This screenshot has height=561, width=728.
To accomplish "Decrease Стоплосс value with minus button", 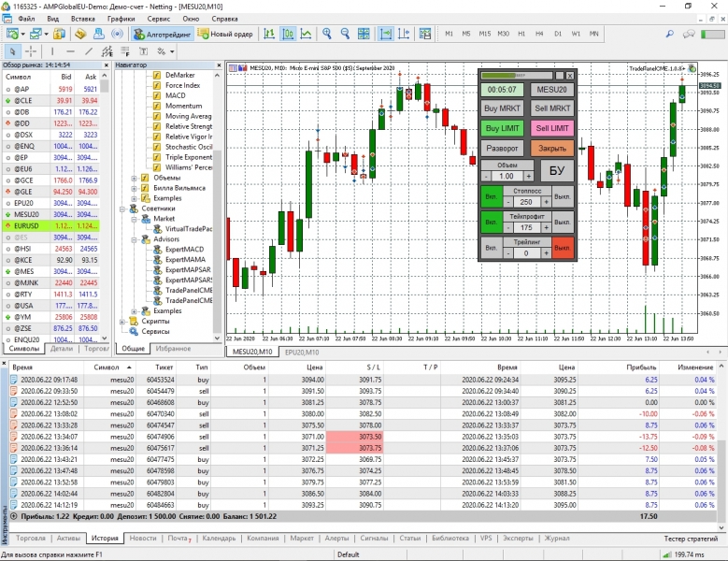I will pyautogui.click(x=508, y=202).
